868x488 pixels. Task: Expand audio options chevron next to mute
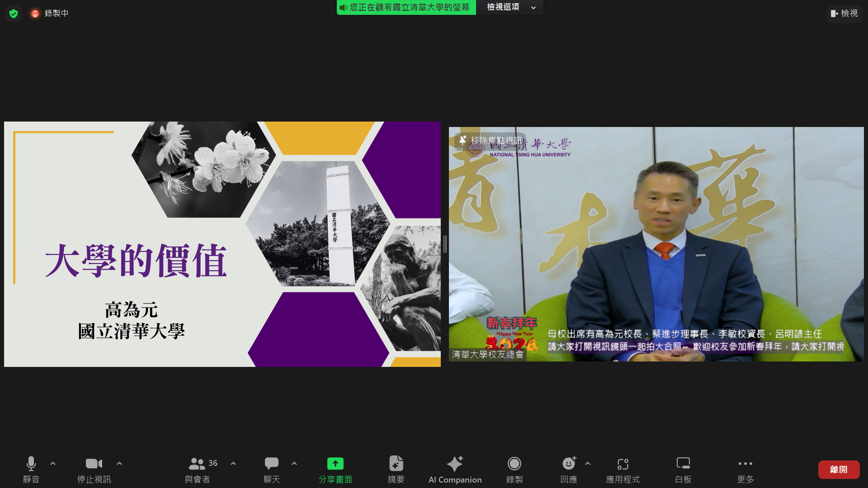[53, 464]
